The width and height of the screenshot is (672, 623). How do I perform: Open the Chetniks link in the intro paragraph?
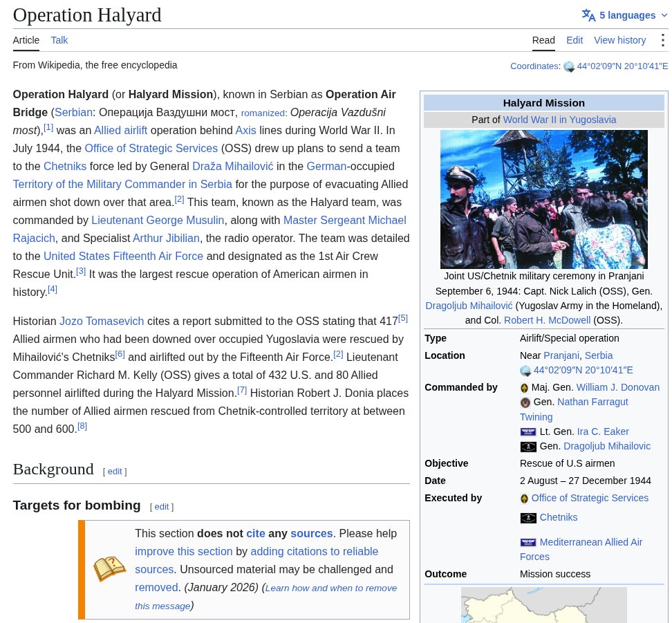pos(65,167)
